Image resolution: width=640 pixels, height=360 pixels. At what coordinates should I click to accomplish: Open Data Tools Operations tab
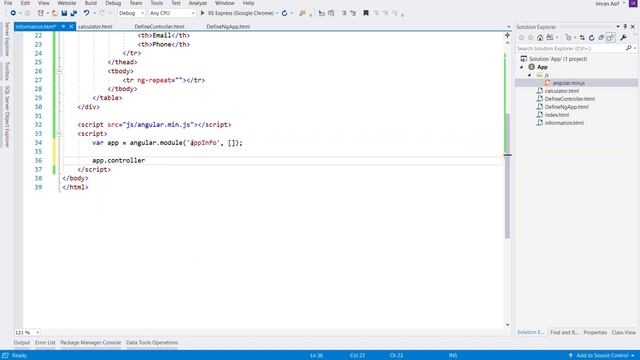click(x=152, y=343)
